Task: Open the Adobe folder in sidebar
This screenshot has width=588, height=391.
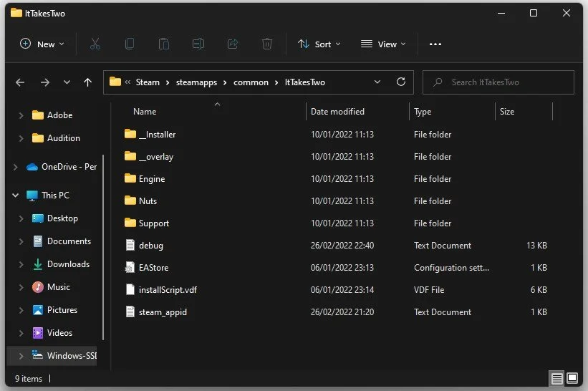Action: 59,115
